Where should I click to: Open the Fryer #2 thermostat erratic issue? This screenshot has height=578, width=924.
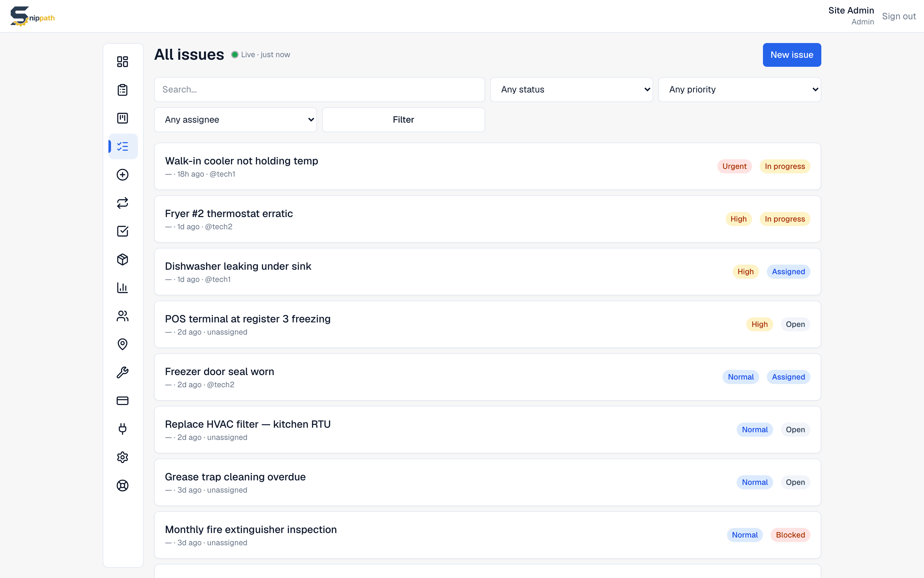tap(488, 219)
